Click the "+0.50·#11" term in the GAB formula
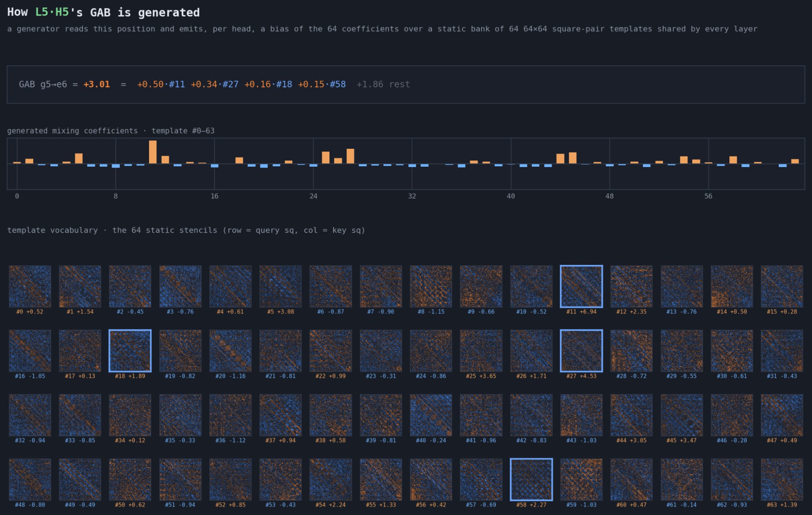 tap(161, 85)
